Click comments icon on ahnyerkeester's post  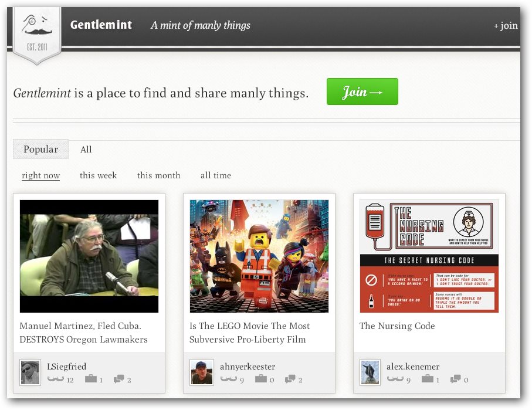pos(290,379)
